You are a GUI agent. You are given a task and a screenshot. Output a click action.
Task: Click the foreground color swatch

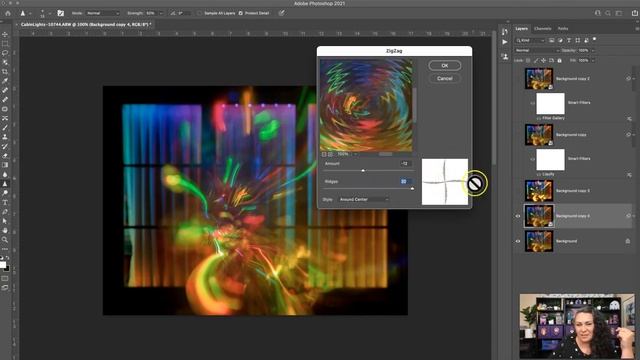click(2, 265)
